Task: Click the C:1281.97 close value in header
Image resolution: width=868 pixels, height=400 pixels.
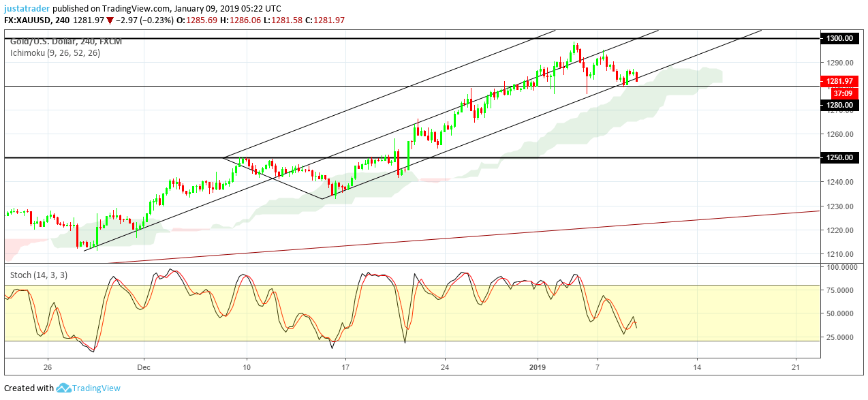Action: 326,20
